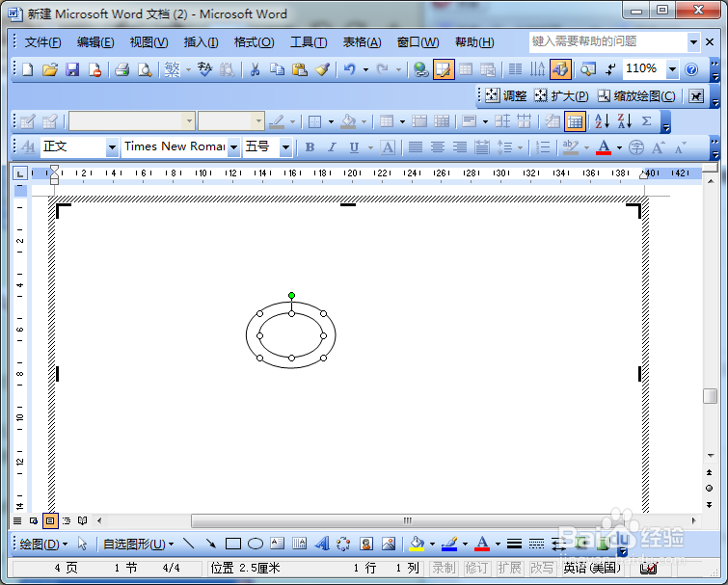Open print preview magnifier icon
Image resolution: width=728 pixels, height=585 pixels.
(x=145, y=69)
